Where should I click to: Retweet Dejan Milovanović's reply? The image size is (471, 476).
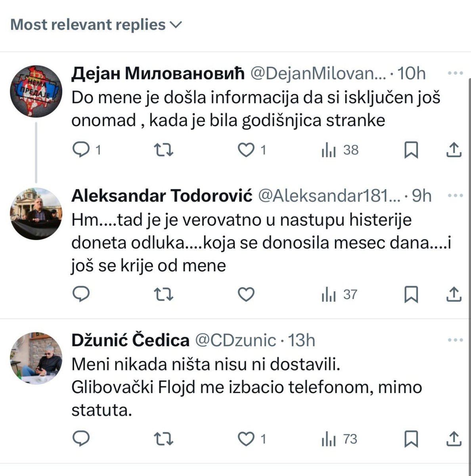(163, 150)
